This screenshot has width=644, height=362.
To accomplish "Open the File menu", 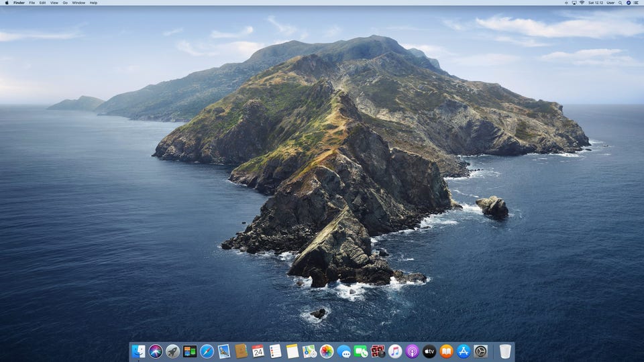I will (32, 3).
